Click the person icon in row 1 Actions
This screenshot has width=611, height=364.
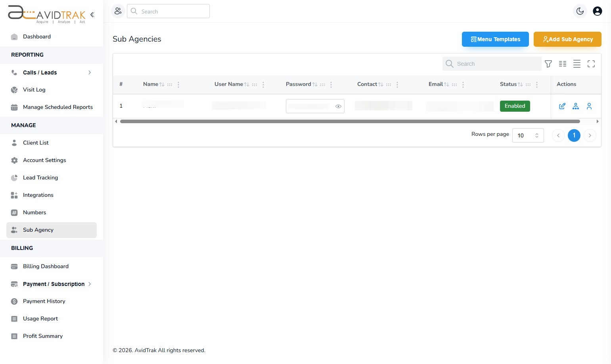589,106
